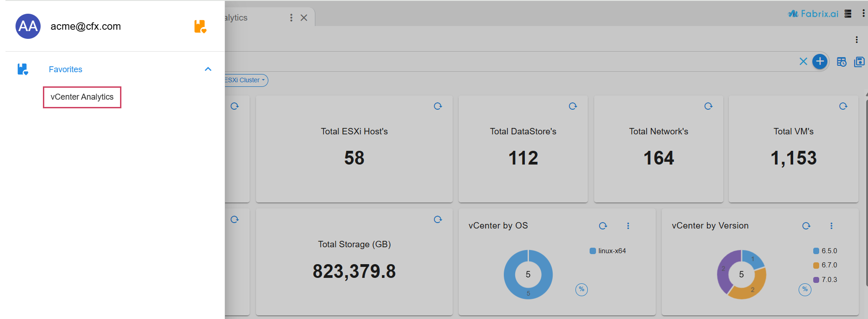Click the Fabrix.ai logo link
The width and height of the screenshot is (868, 319).
(813, 14)
